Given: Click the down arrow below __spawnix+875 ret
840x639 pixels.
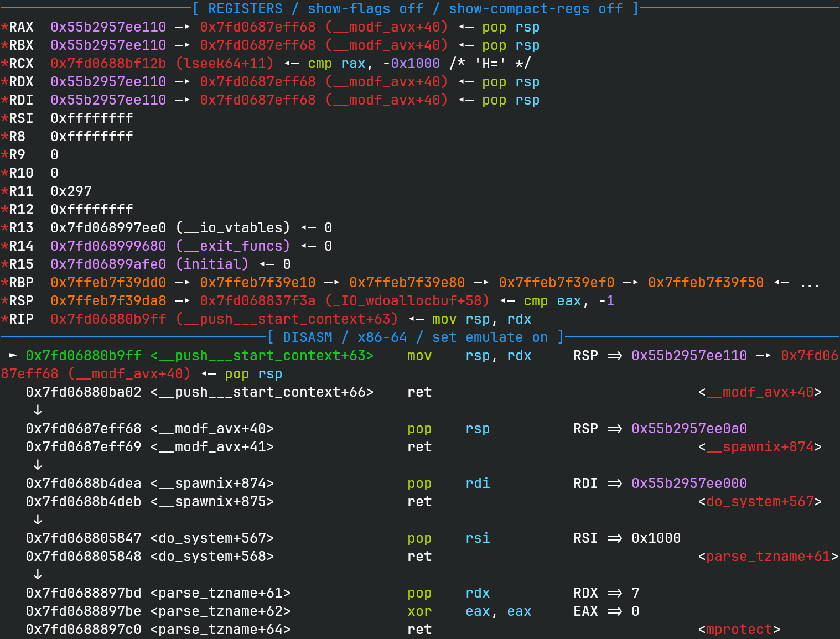Looking at the screenshot, I should click(38, 519).
